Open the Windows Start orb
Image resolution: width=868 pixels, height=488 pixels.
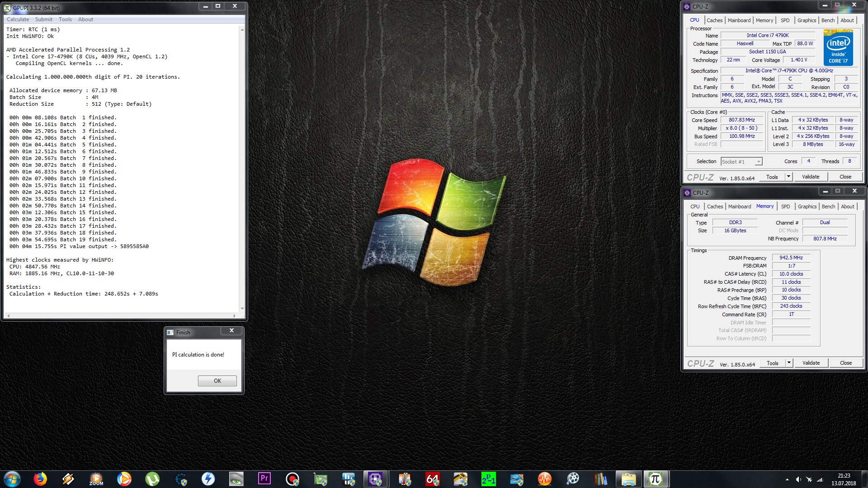(x=12, y=479)
